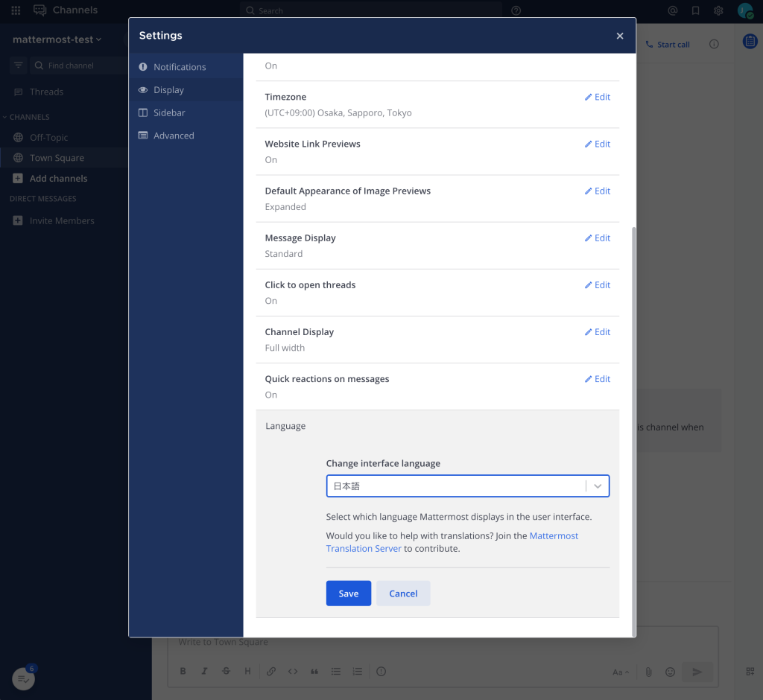The height and width of the screenshot is (700, 763).
Task: Cancel the language change
Action: point(403,594)
